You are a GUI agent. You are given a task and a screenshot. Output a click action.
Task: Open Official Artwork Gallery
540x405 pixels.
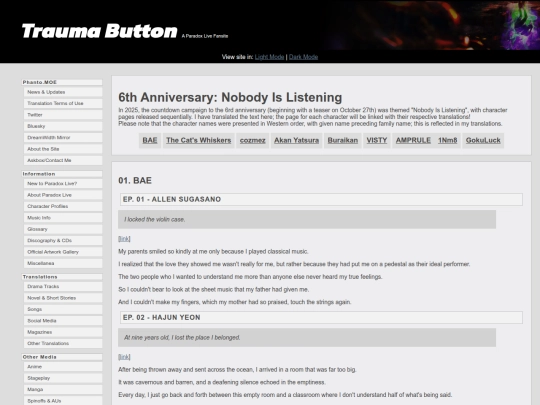click(63, 252)
